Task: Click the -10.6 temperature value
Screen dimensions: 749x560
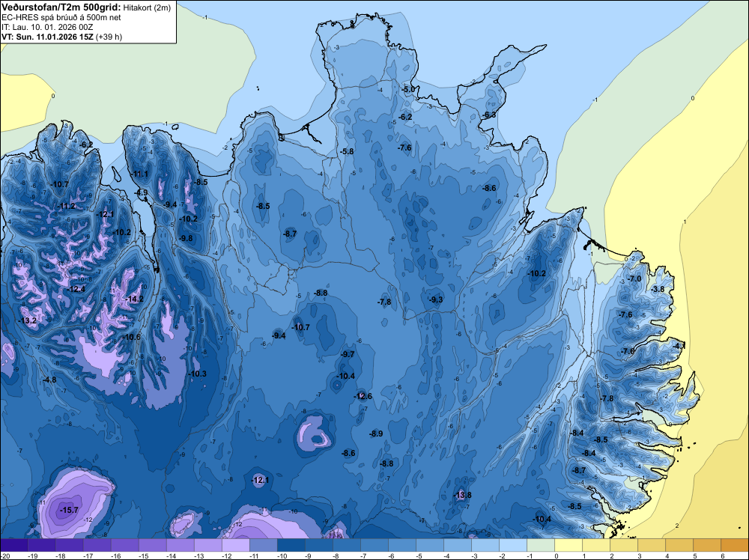Action: (131, 337)
